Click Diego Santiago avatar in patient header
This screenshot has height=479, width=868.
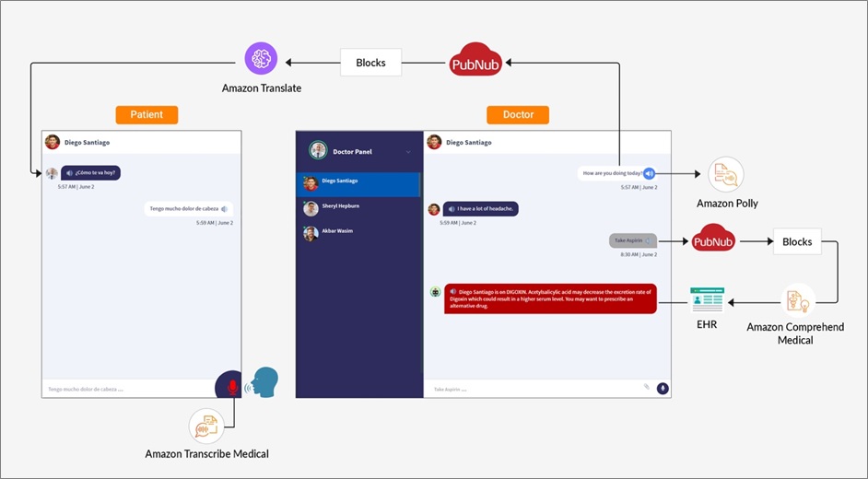[x=52, y=142]
